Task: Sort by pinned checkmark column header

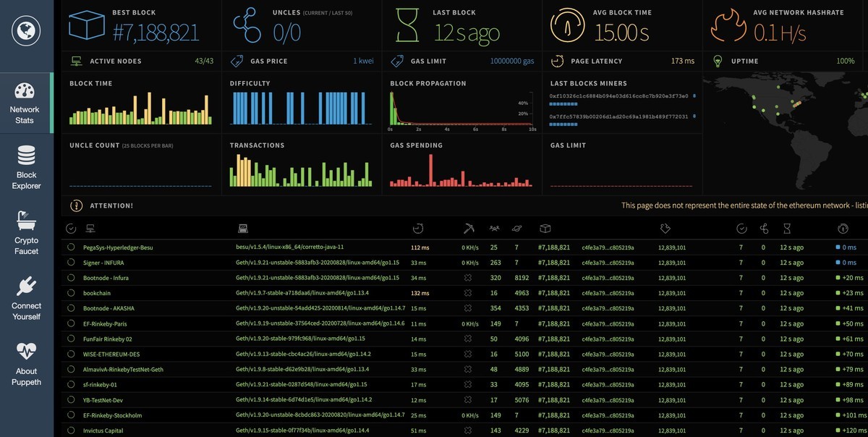Action: (x=71, y=229)
